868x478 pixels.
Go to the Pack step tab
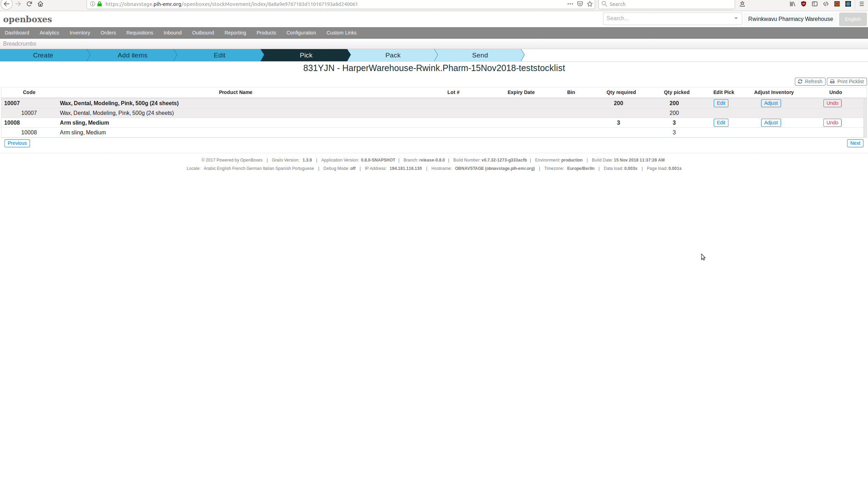point(393,55)
